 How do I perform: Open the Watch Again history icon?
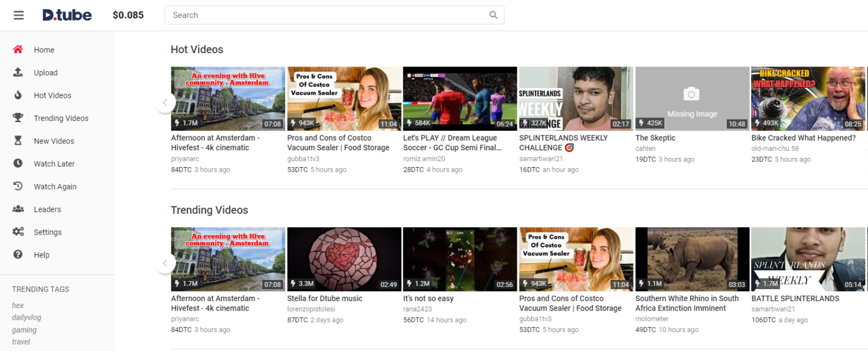(x=18, y=186)
